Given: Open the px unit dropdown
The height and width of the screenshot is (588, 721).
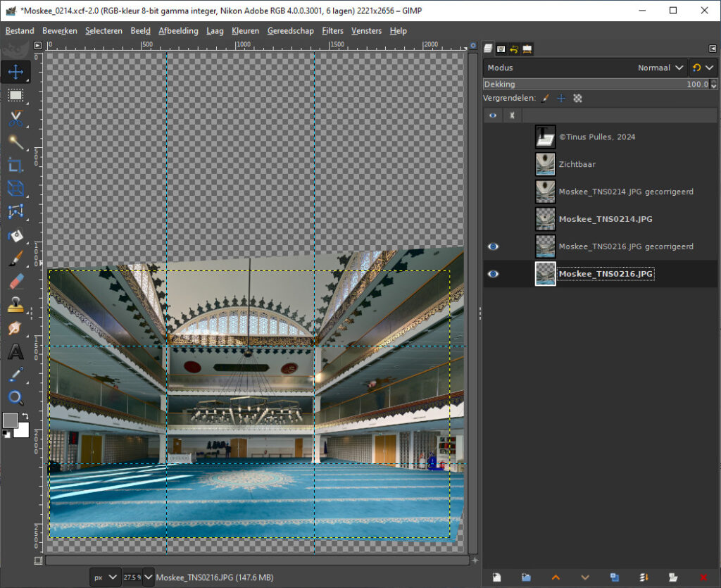Looking at the screenshot, I should tap(105, 577).
